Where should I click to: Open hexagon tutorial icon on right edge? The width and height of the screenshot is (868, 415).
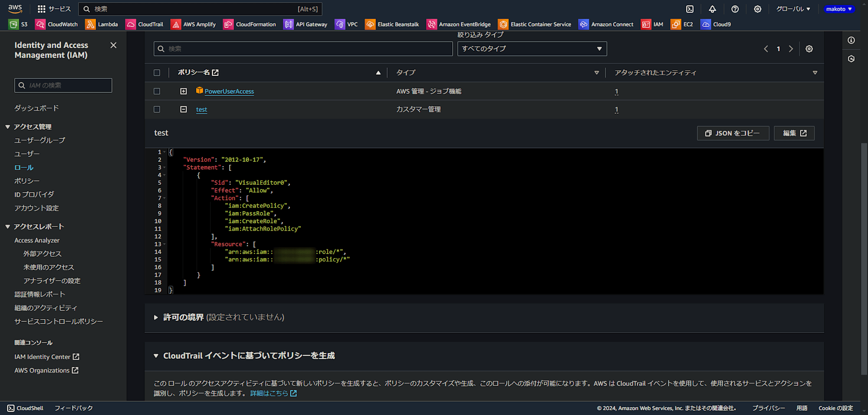pos(851,59)
